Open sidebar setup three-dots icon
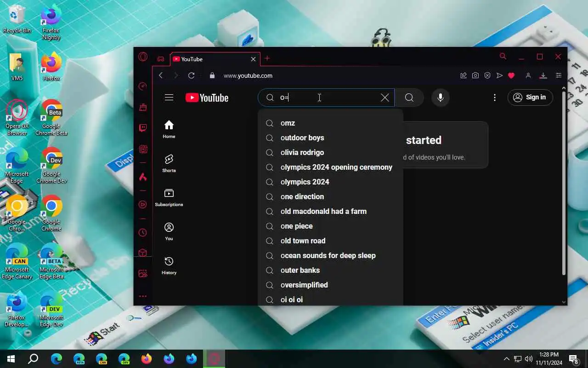The height and width of the screenshot is (368, 588). [x=143, y=296]
